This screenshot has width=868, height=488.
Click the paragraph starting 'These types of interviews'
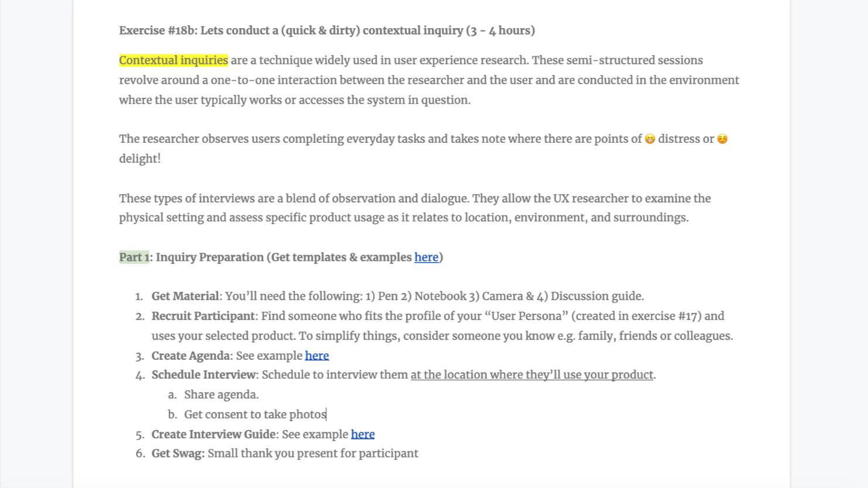415,208
